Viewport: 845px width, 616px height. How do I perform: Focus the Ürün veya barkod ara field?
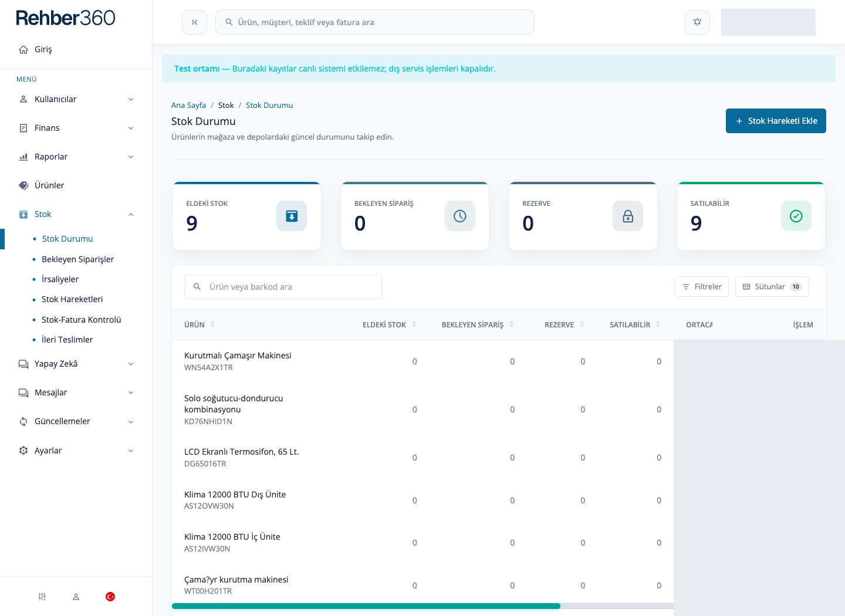pyautogui.click(x=283, y=287)
